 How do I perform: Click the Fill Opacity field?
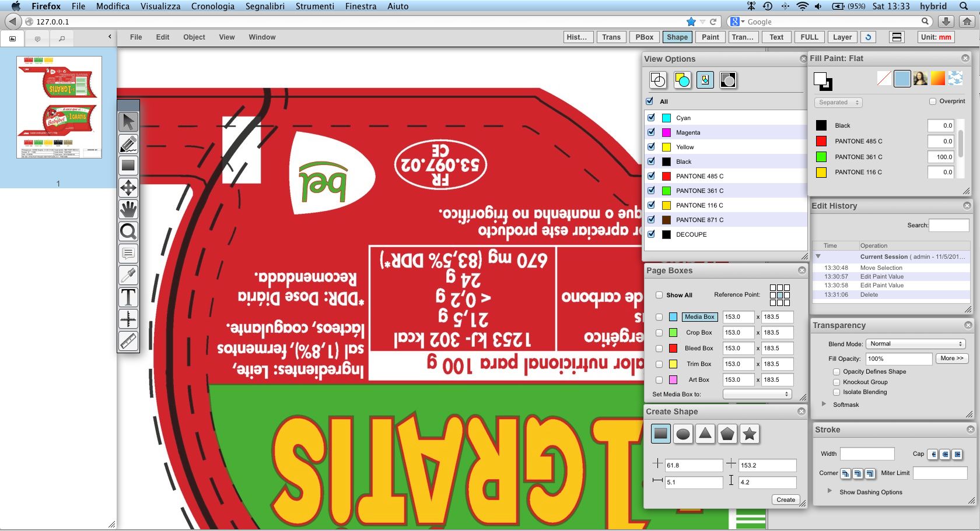point(898,359)
